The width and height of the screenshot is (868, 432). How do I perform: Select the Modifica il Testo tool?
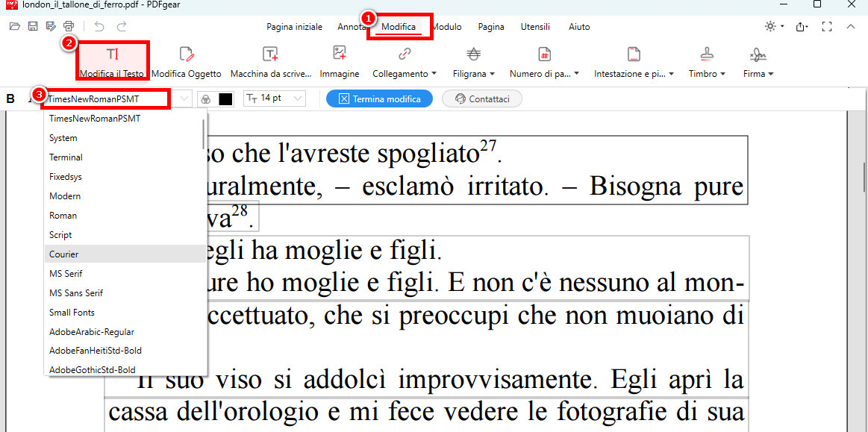tap(113, 60)
